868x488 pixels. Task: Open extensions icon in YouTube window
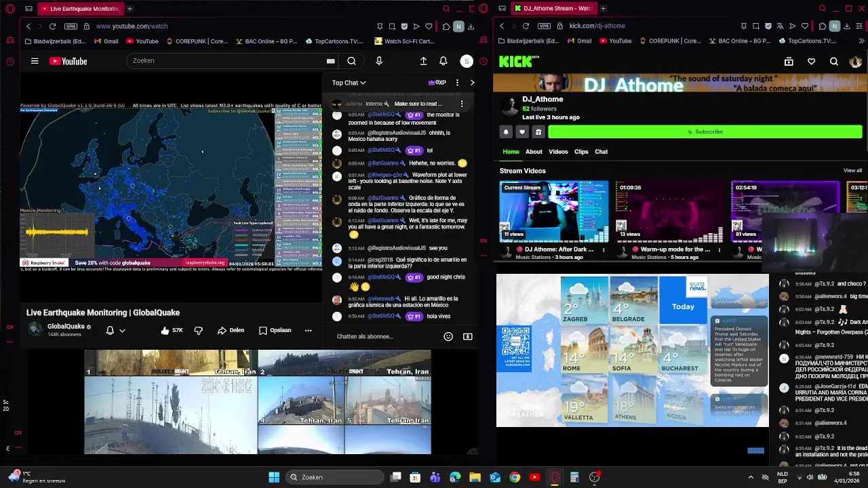tap(446, 26)
